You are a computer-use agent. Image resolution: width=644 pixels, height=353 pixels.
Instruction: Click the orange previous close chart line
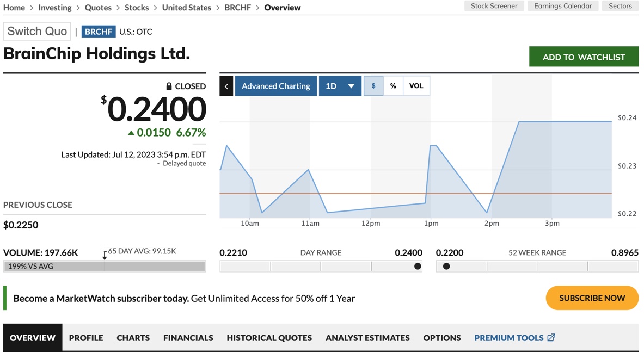[416, 193]
